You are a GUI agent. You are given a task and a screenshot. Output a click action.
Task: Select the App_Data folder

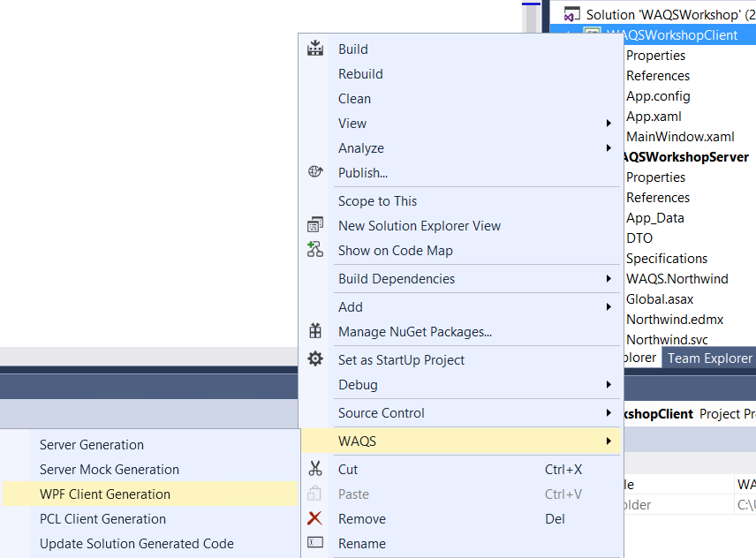pos(655,218)
